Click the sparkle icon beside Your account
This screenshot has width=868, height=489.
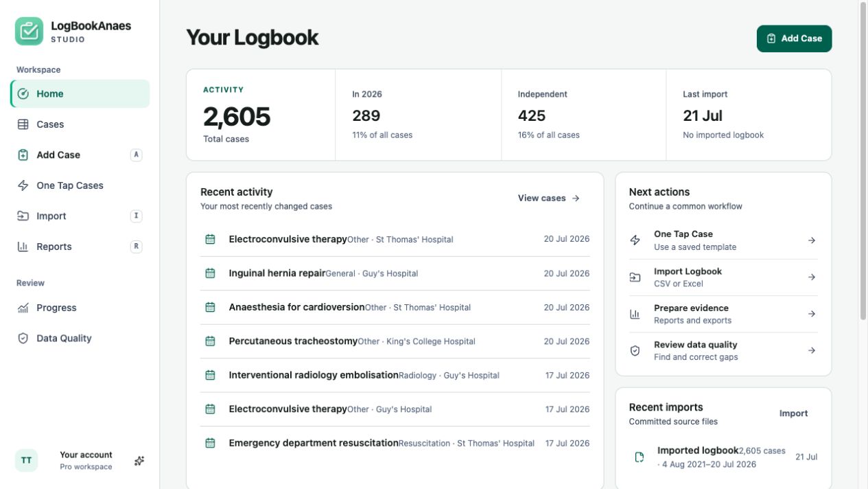coord(139,461)
